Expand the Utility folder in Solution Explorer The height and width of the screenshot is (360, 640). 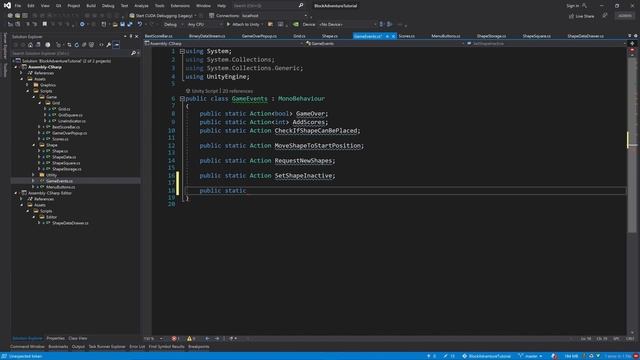coord(34,175)
